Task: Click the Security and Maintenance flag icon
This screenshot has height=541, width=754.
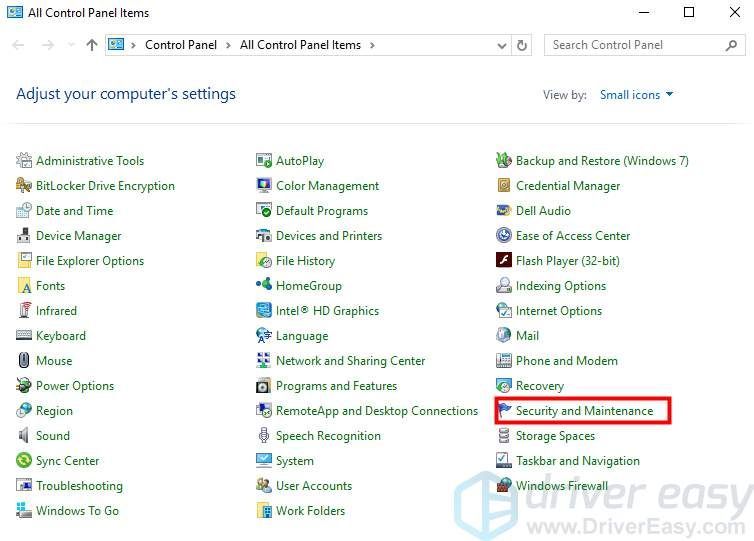Action: pos(503,410)
